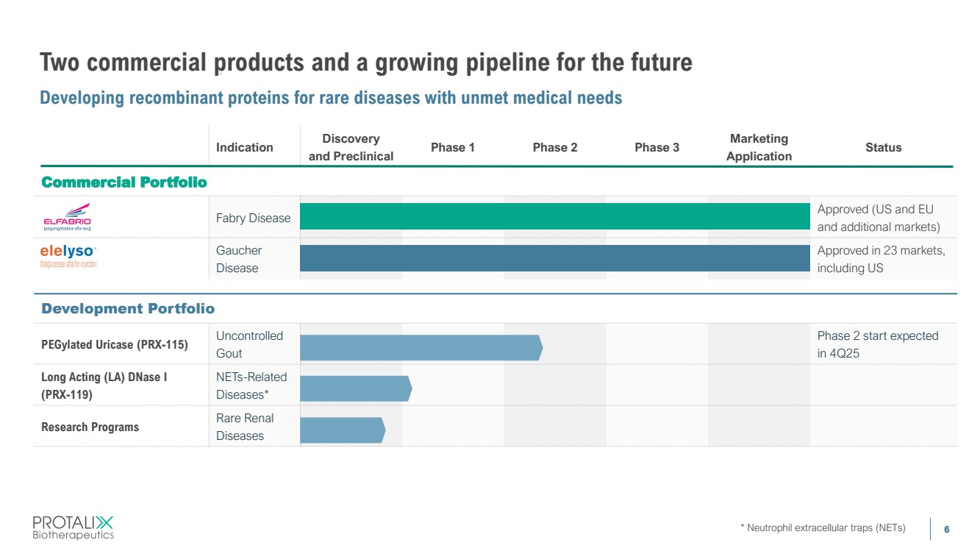Click the Neutrophil extracellular traps footnote
Image resolution: width=980 pixels, height=551 pixels.
point(823,527)
